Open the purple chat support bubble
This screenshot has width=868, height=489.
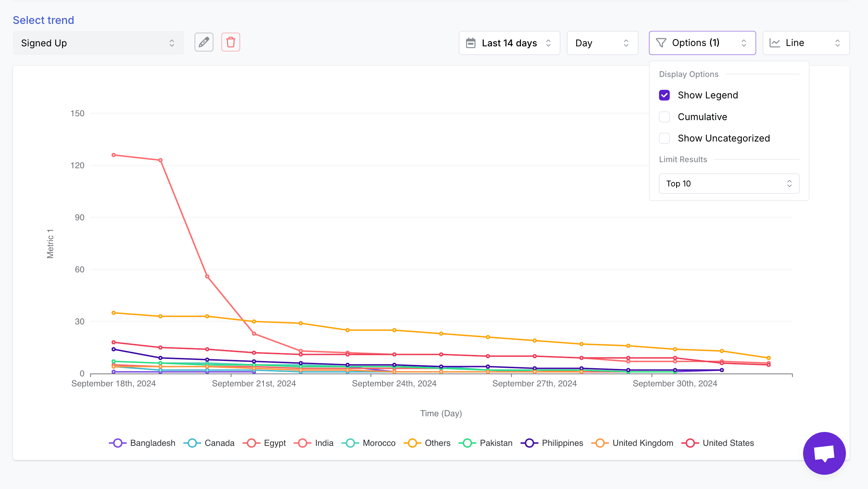(x=824, y=453)
